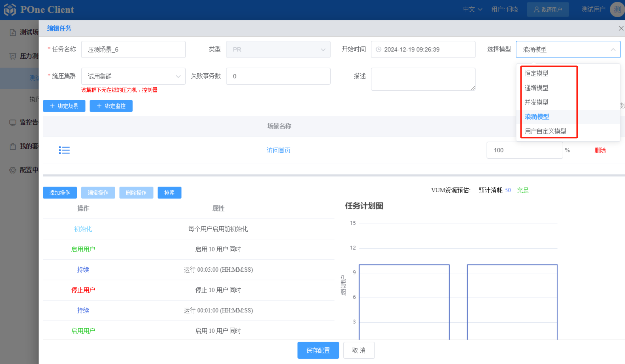This screenshot has width=625, height=364.
Task: Click the 失败事务数 input field
Action: point(278,76)
